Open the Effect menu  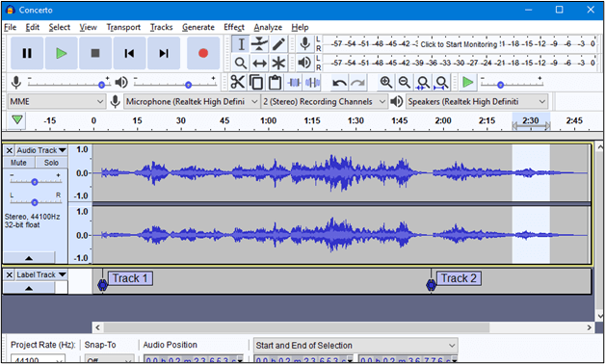tap(234, 27)
